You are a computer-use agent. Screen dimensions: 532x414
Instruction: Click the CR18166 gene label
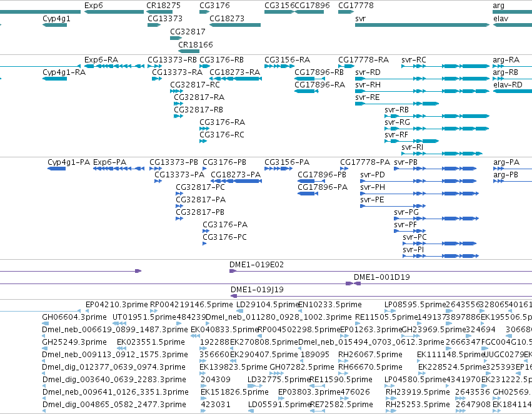pyautogui.click(x=196, y=44)
